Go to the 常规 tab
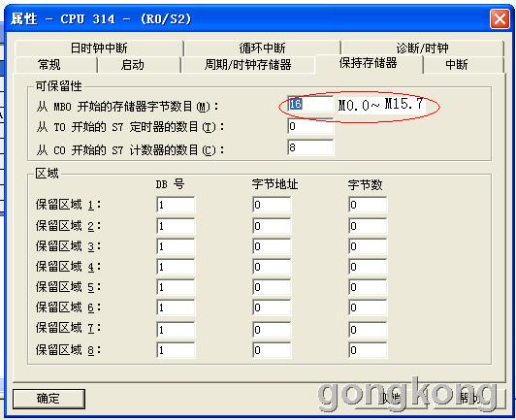The image size is (516, 420). (49, 65)
